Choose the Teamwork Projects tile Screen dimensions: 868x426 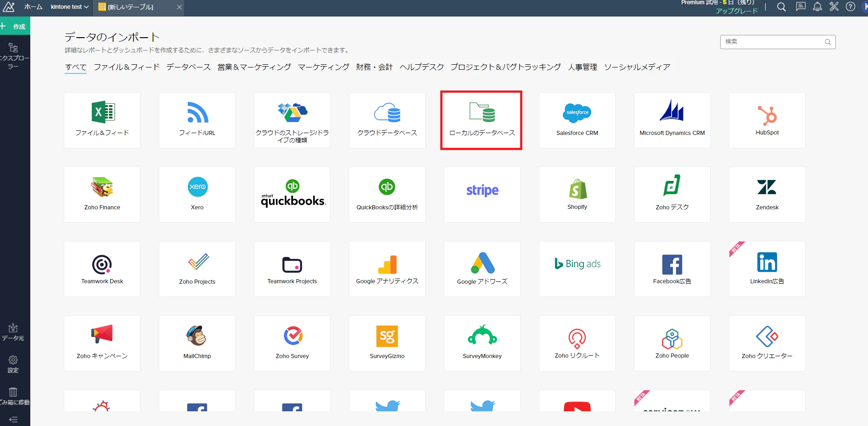pos(292,269)
